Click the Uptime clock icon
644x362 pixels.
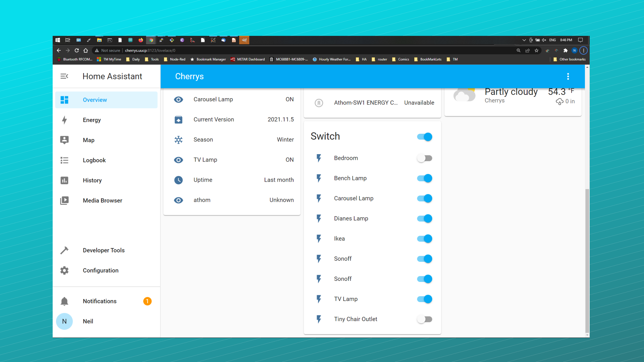point(178,180)
